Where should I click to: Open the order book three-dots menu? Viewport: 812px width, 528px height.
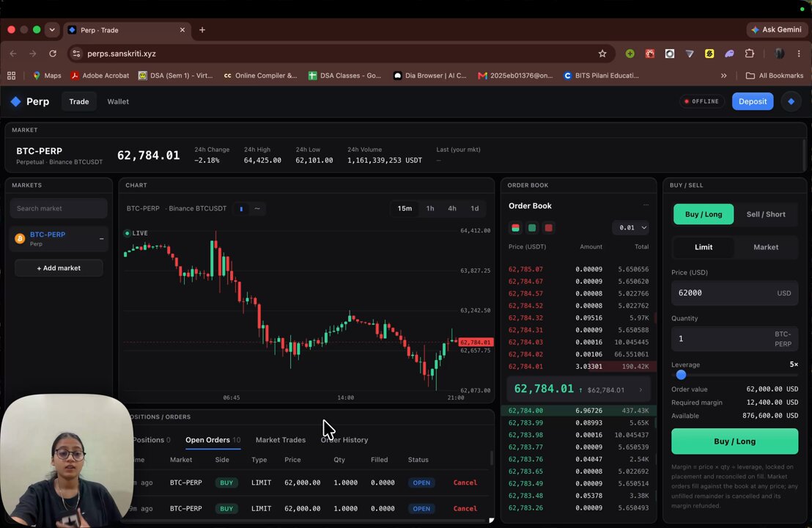pos(646,205)
